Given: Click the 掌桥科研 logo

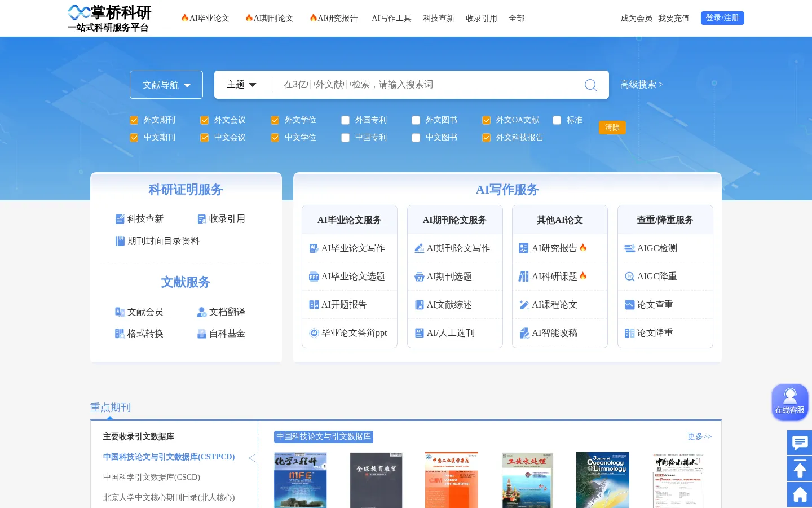Looking at the screenshot, I should [x=109, y=19].
